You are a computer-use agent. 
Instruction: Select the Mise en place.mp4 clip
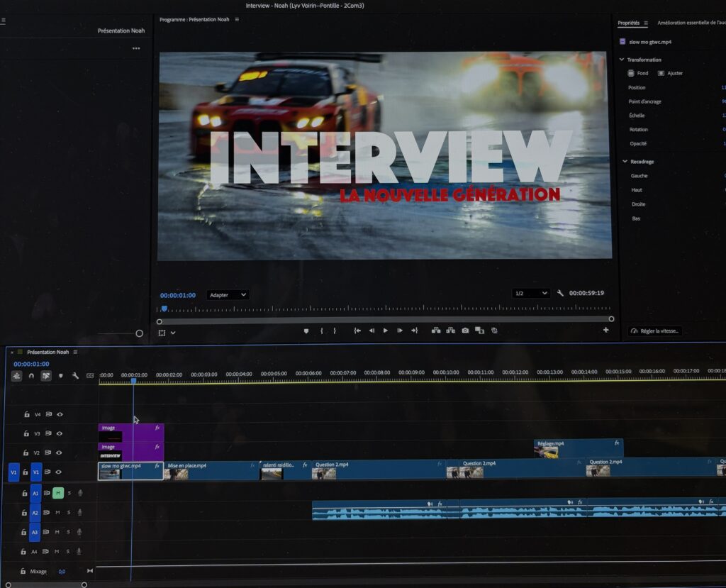[x=211, y=470]
